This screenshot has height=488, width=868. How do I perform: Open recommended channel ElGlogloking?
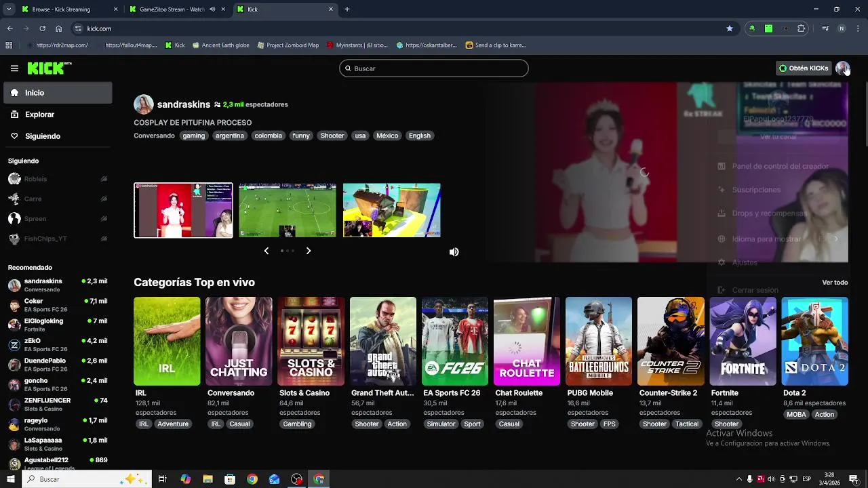(58, 325)
